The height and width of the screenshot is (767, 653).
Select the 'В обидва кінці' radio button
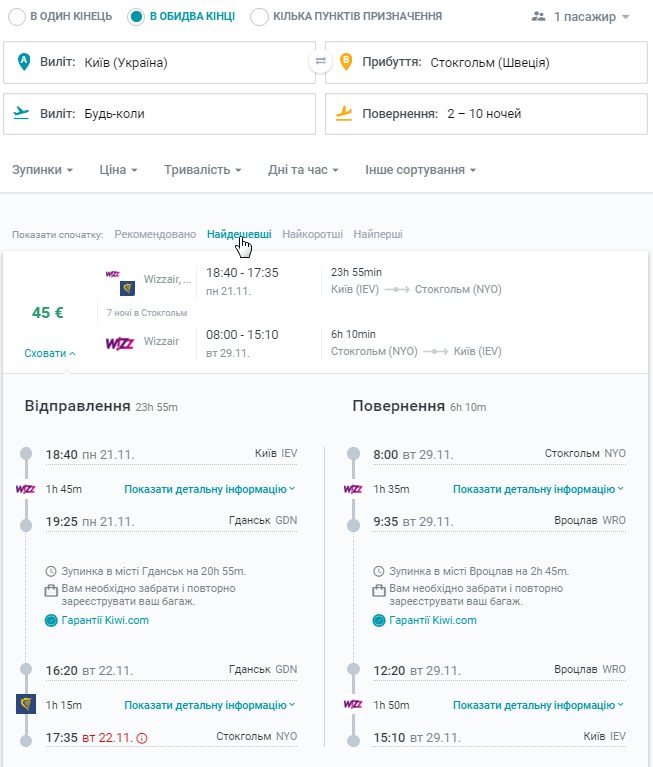click(135, 17)
